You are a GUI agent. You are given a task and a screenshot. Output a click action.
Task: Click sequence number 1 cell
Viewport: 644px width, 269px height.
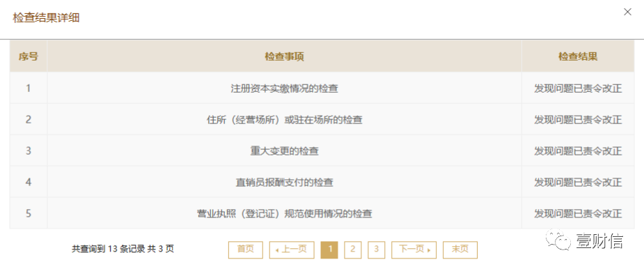(29, 88)
